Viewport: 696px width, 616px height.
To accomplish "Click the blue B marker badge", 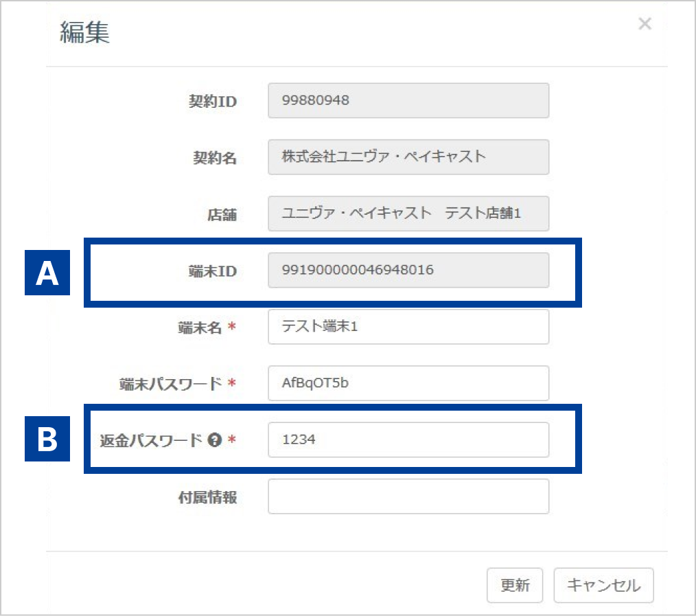I will (x=47, y=440).
